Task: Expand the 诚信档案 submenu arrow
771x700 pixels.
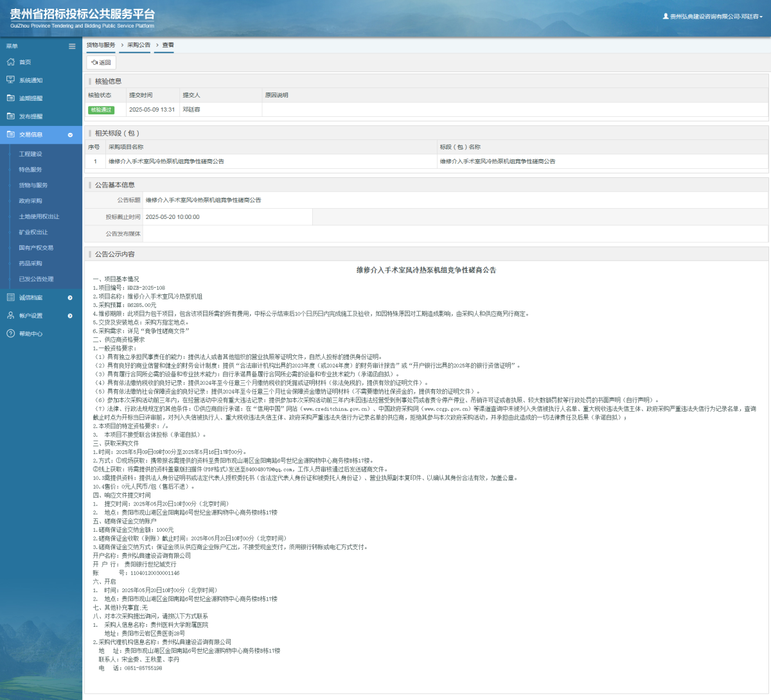Action: click(x=70, y=297)
